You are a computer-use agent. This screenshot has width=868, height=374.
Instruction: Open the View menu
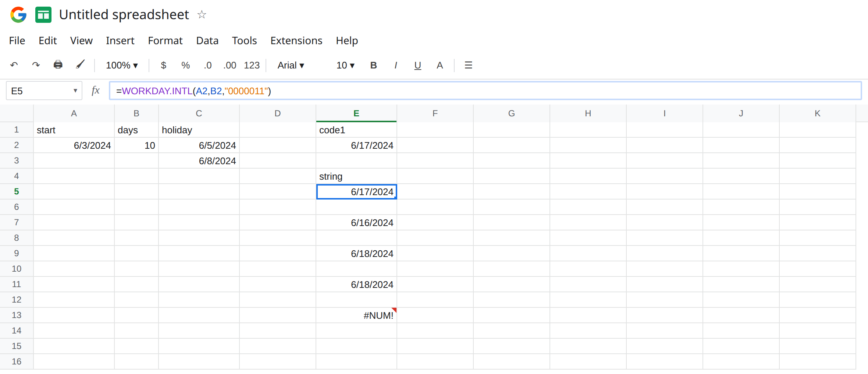coord(81,40)
